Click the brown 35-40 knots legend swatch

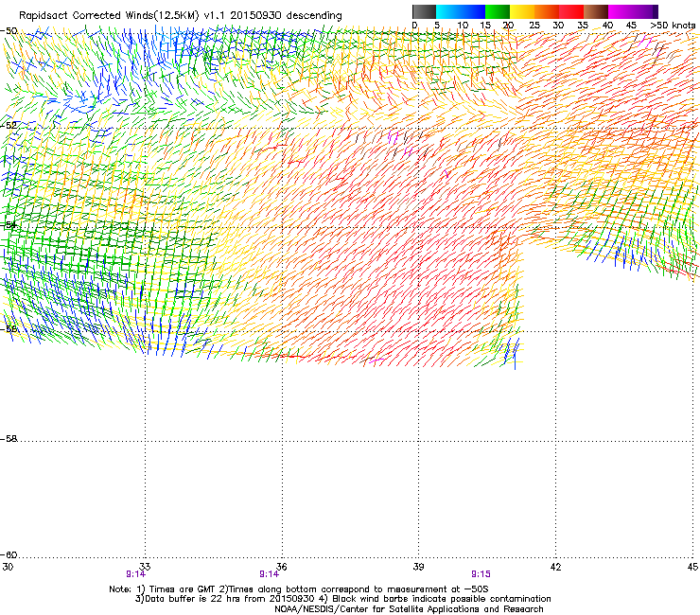pos(596,11)
